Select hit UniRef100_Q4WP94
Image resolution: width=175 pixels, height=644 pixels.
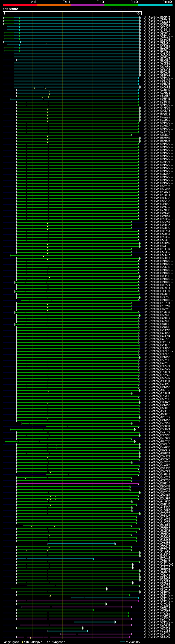157,108
